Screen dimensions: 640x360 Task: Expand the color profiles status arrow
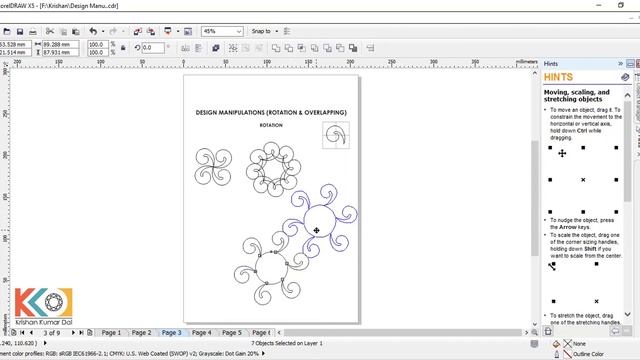[263, 353]
